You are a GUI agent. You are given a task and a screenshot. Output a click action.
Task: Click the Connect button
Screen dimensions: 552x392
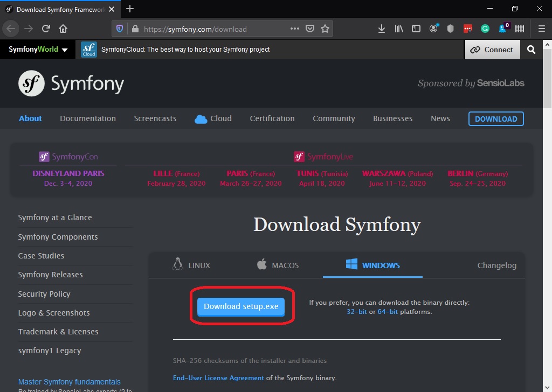pos(492,50)
